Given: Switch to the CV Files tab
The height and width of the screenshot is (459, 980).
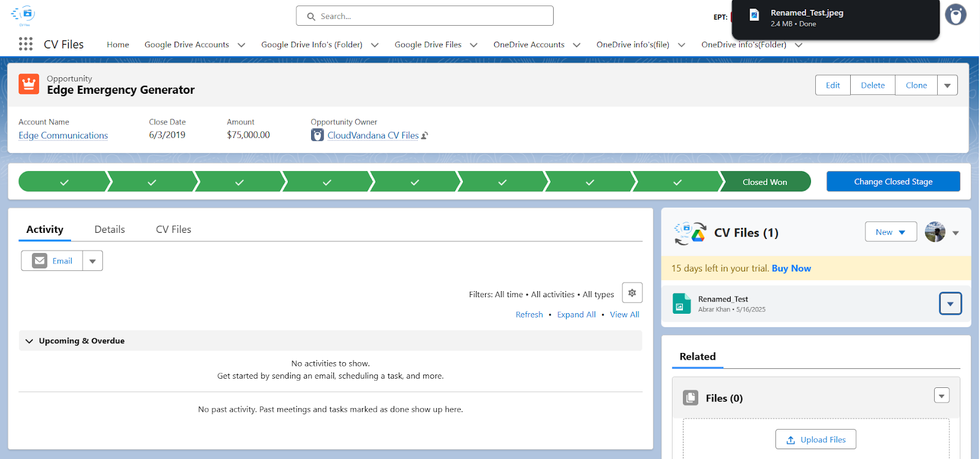Looking at the screenshot, I should (173, 229).
